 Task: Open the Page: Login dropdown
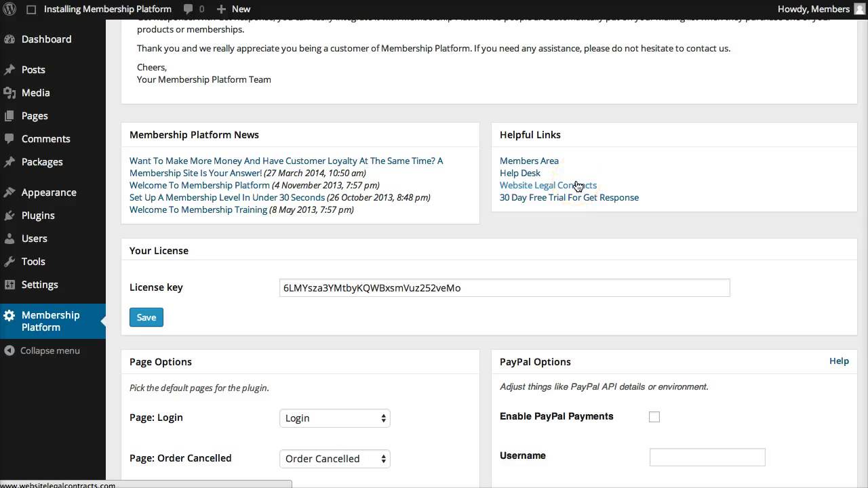point(335,418)
